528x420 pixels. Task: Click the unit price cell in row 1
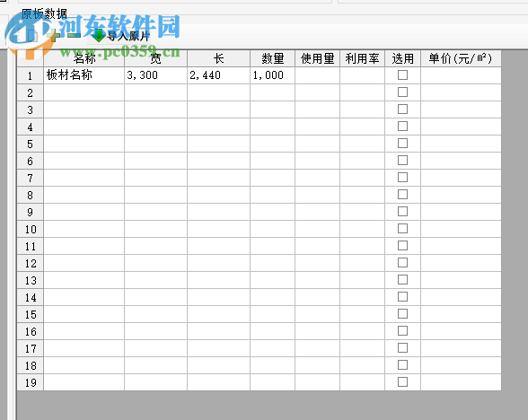(461, 75)
